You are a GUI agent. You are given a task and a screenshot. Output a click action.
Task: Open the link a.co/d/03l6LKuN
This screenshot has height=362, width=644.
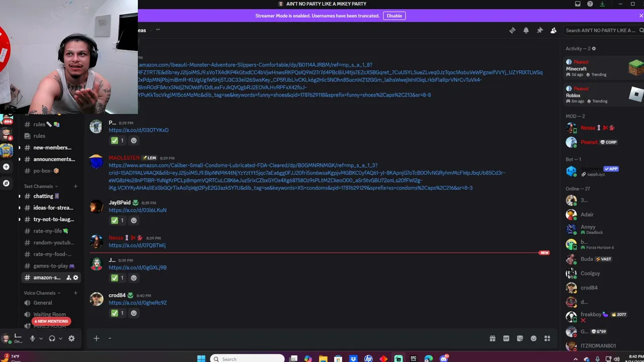point(137,210)
